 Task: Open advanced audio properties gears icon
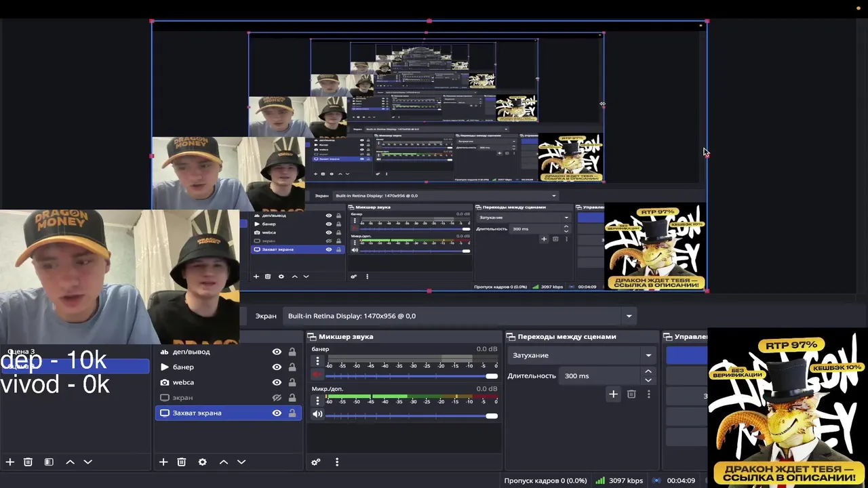315,462
